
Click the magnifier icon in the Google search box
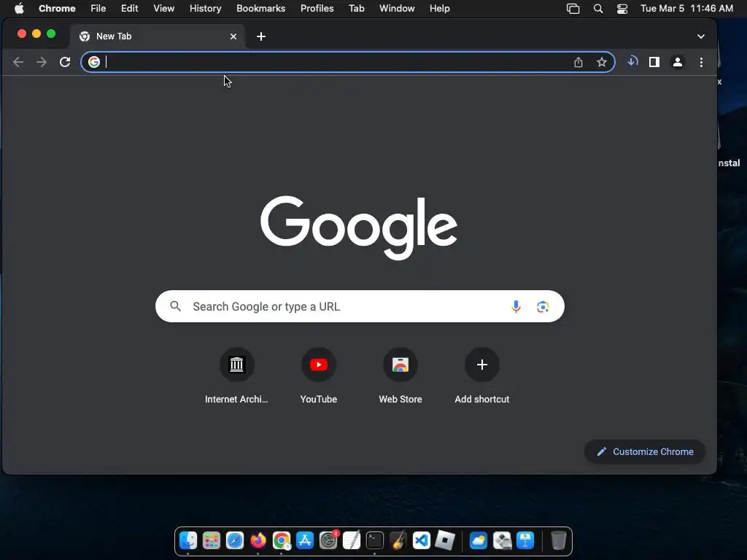coord(175,306)
